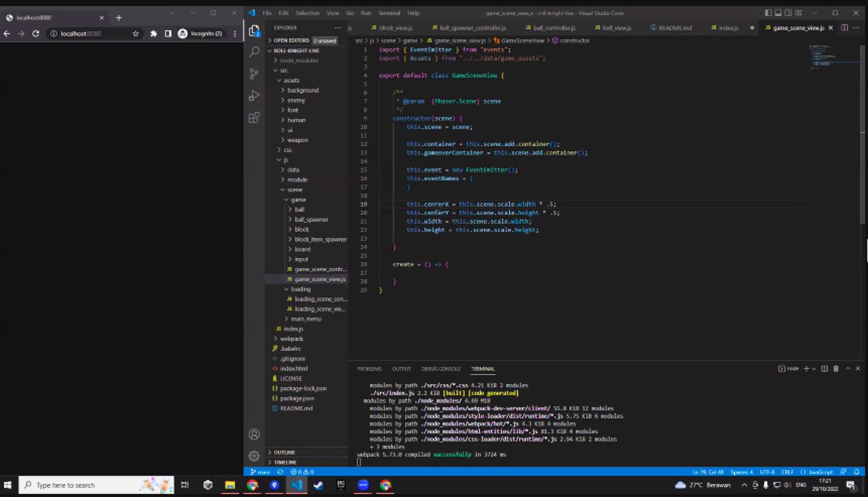Open Visual Studio Code from the taskbar
This screenshot has height=497, width=868.
pos(297,485)
